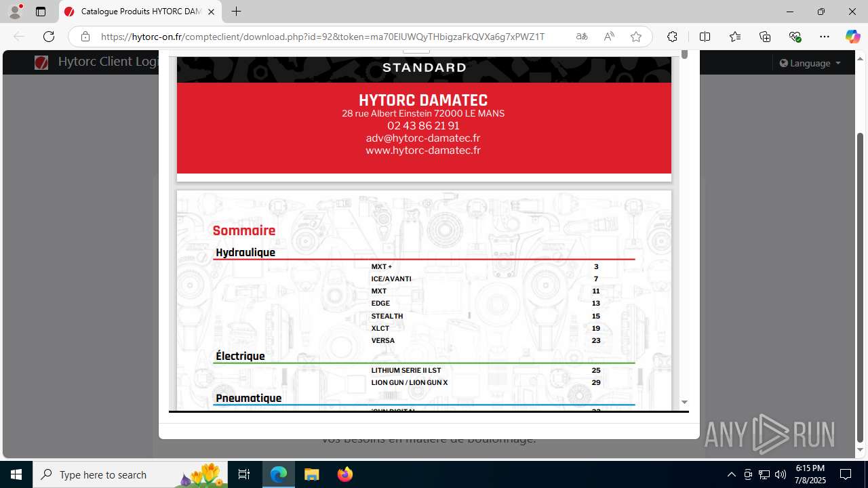This screenshot has width=868, height=488.
Task: Open network settings tray icon
Action: pos(764,474)
